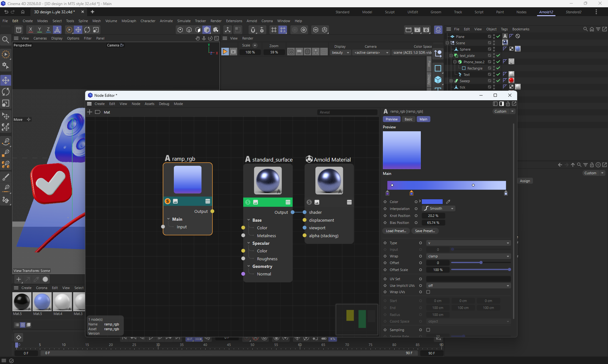The width and height of the screenshot is (608, 364).
Task: Open the Interpolation Smooth dropdown
Action: coord(439,208)
